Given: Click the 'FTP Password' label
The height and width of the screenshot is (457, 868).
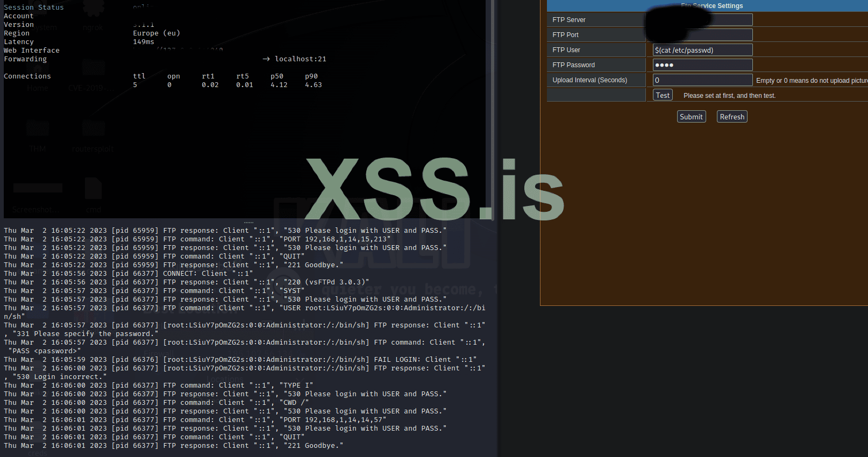Looking at the screenshot, I should click(573, 65).
